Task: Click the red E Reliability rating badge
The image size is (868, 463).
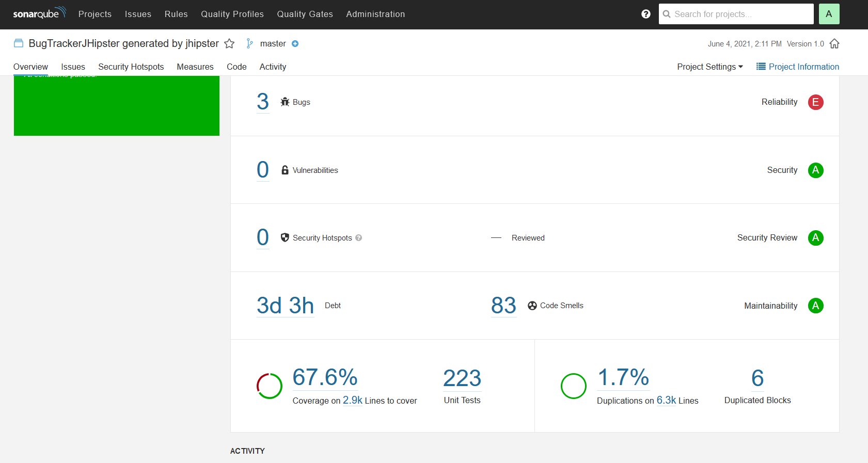Action: click(815, 102)
